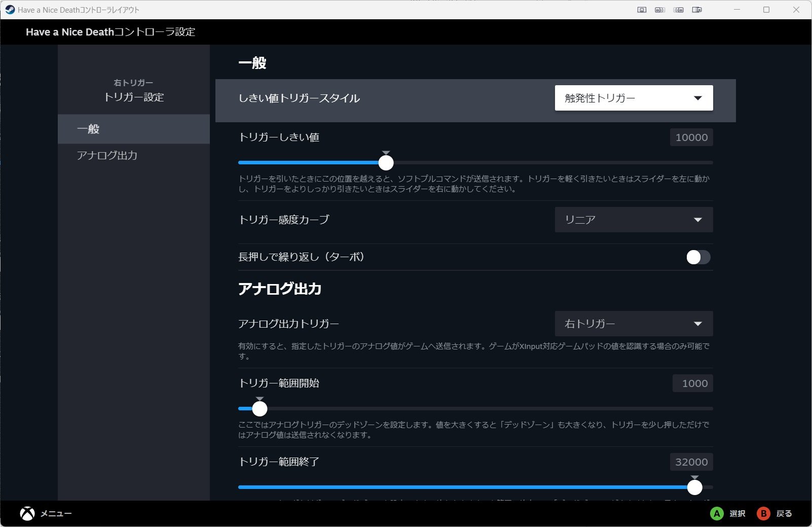
Task: Click トリガー範囲終了 value field 32000
Action: (691, 462)
